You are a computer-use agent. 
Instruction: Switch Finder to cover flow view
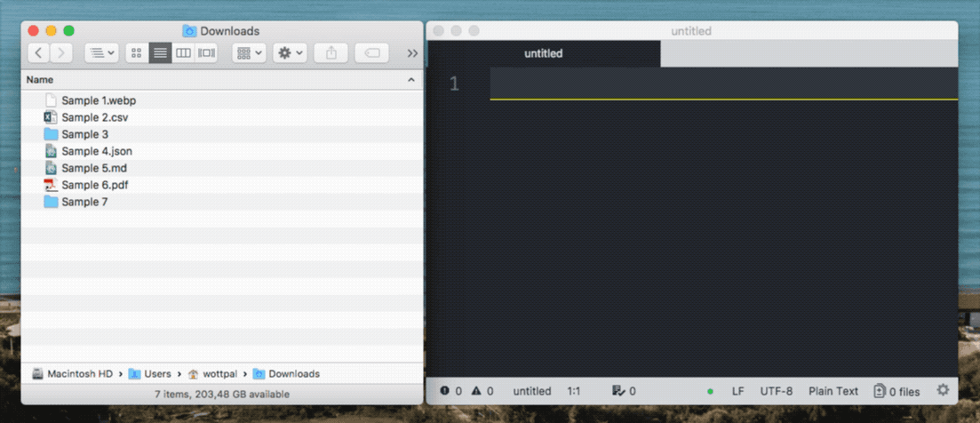tap(206, 53)
